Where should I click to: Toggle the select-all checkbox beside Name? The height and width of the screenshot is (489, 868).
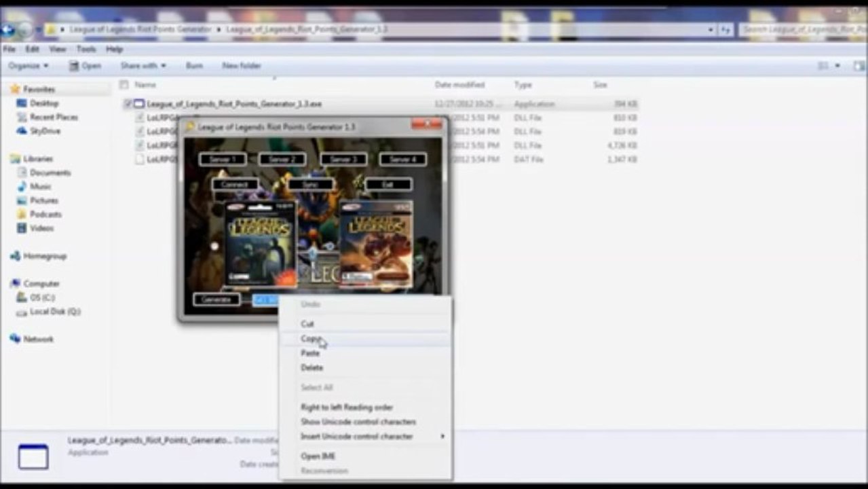pyautogui.click(x=124, y=85)
